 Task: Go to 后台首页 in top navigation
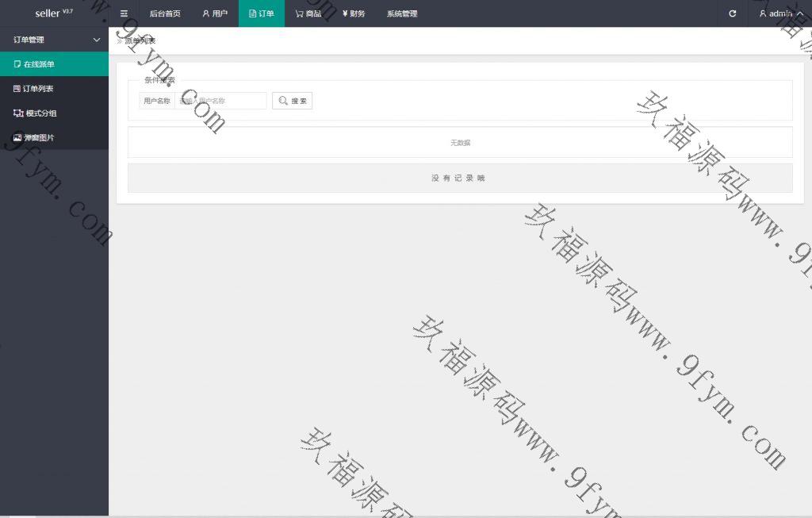(x=165, y=13)
